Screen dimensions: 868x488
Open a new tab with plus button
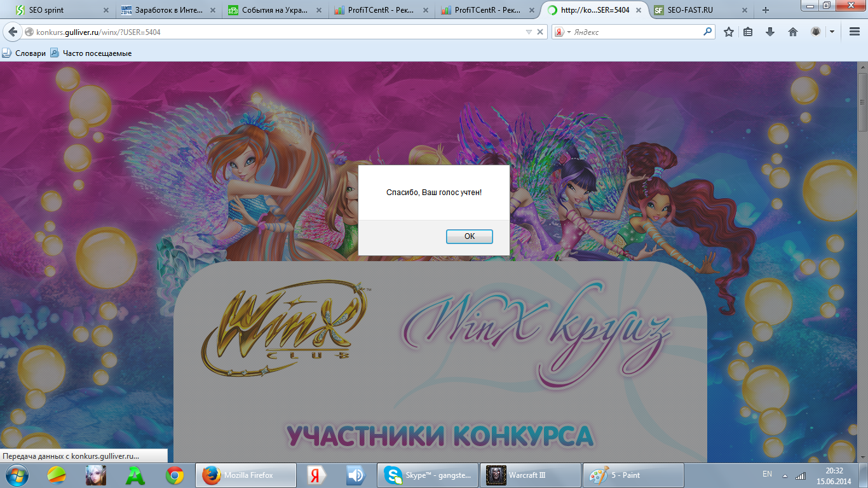766,10
